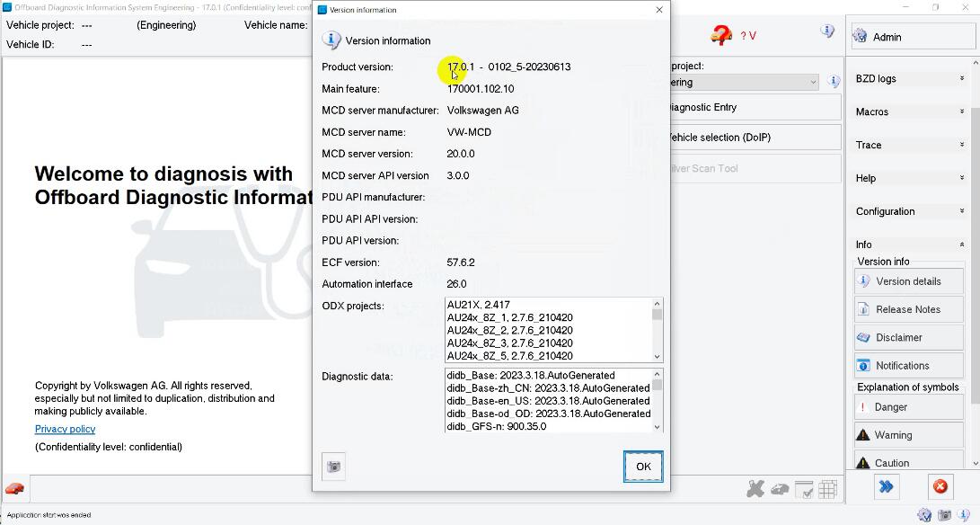Click the Version details button label
This screenshot has width=980, height=525.
908,281
